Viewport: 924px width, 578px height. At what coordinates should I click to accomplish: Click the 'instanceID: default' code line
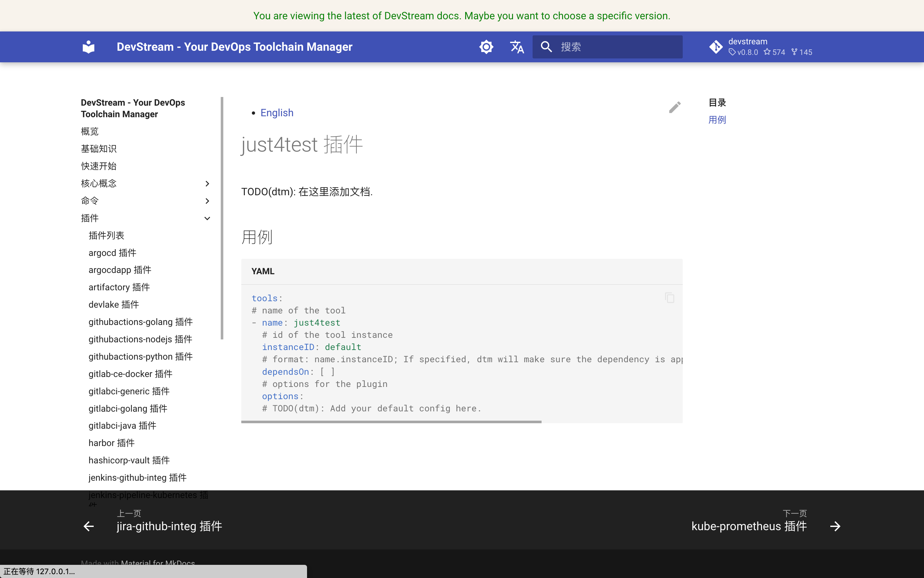[312, 347]
